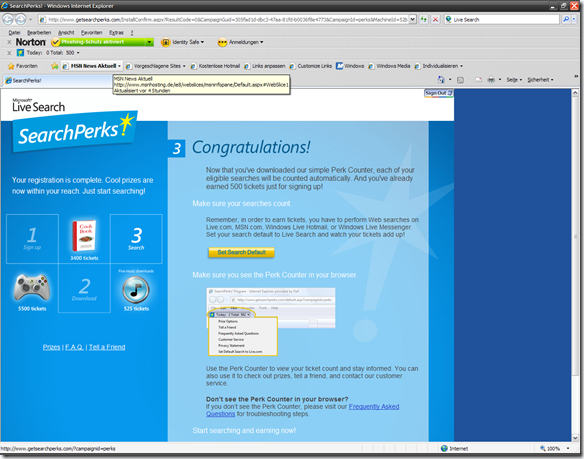Image resolution: width=584 pixels, height=459 pixels.
Task: Open the Anmeldungen dropdown
Action: coord(241,42)
